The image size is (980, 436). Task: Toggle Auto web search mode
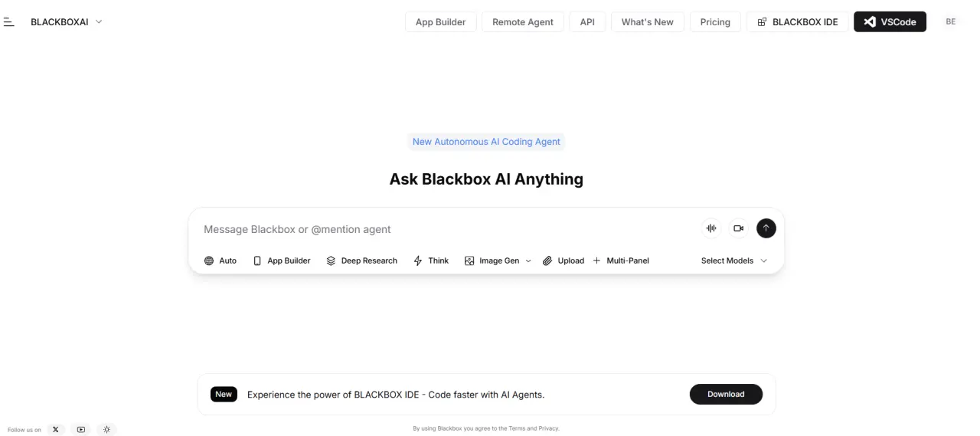pyautogui.click(x=220, y=261)
